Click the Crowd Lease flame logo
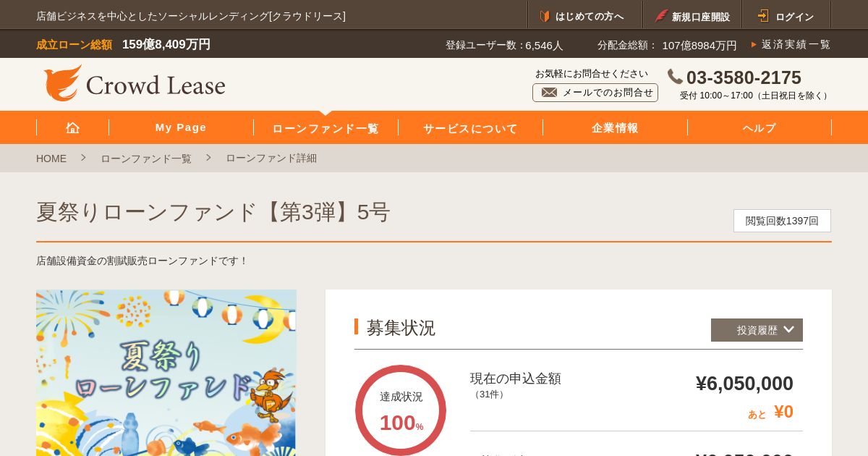Viewport: 868px width, 456px height. pyautogui.click(x=62, y=83)
